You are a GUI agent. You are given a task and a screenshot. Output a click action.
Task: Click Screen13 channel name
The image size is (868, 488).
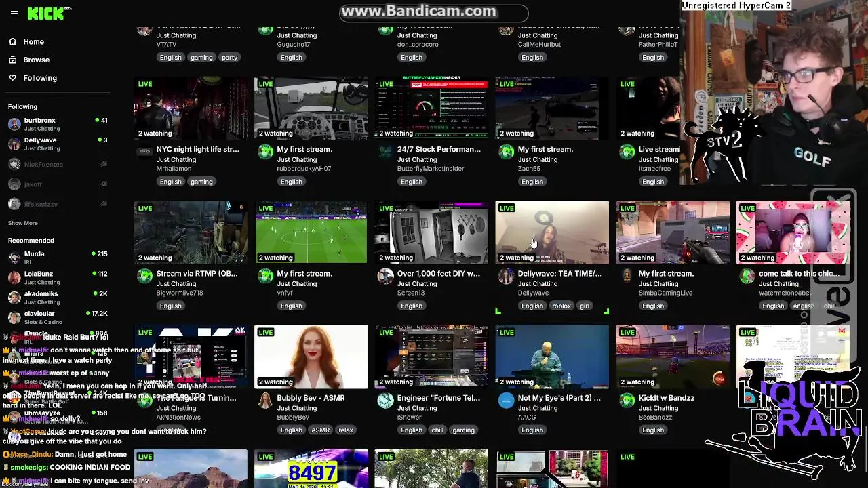tap(411, 293)
